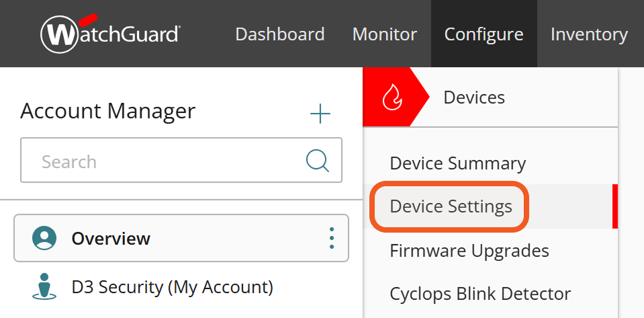Image resolution: width=644 pixels, height=318 pixels.
Task: Click the Account Manager heading
Action: (107, 111)
